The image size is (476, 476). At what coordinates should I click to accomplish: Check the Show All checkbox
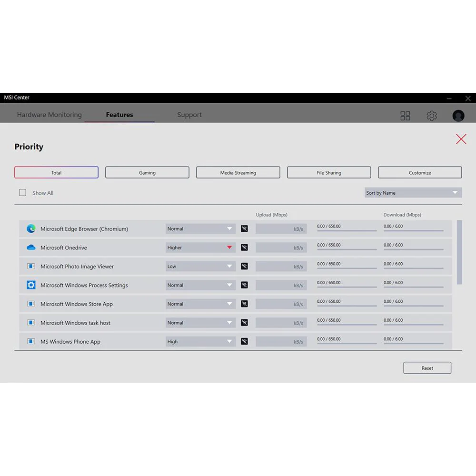pyautogui.click(x=22, y=193)
